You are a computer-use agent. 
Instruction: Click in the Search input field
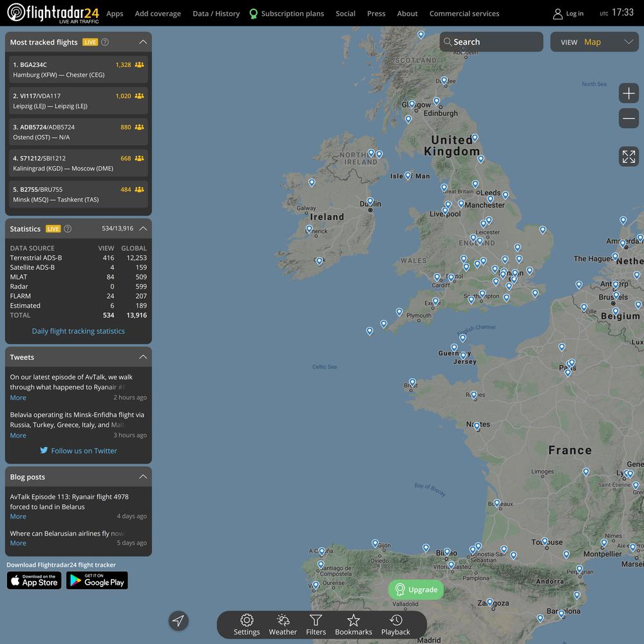click(x=491, y=41)
